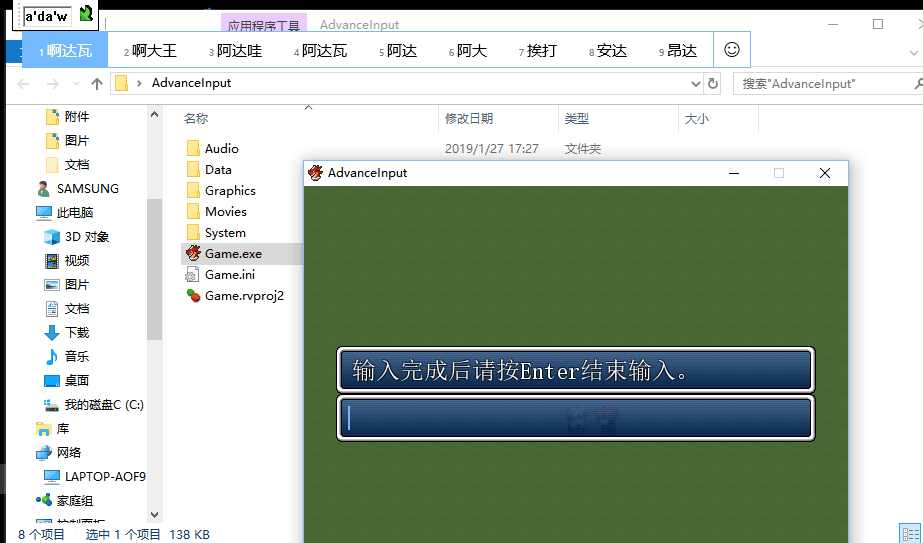Go up one folder level
The image size is (923, 543).
(x=97, y=84)
